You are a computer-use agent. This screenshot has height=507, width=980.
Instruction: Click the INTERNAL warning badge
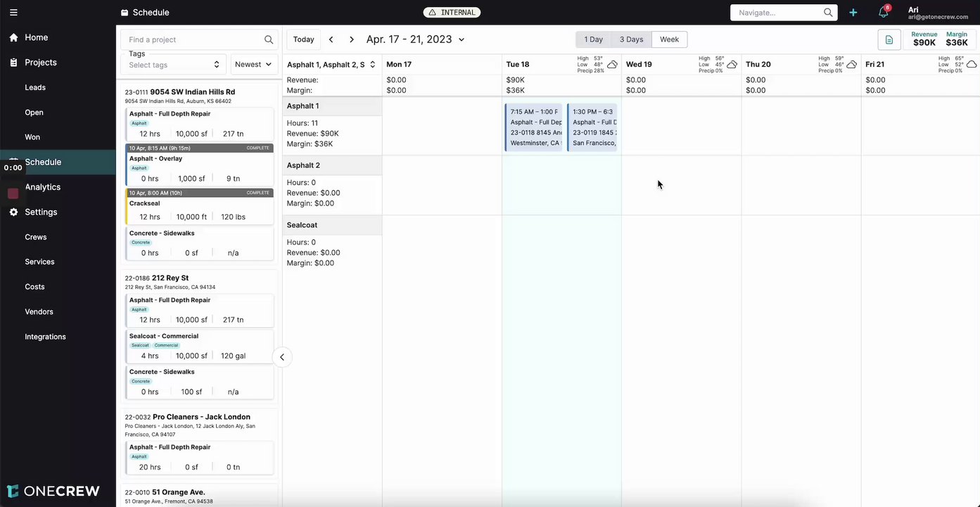pos(452,12)
